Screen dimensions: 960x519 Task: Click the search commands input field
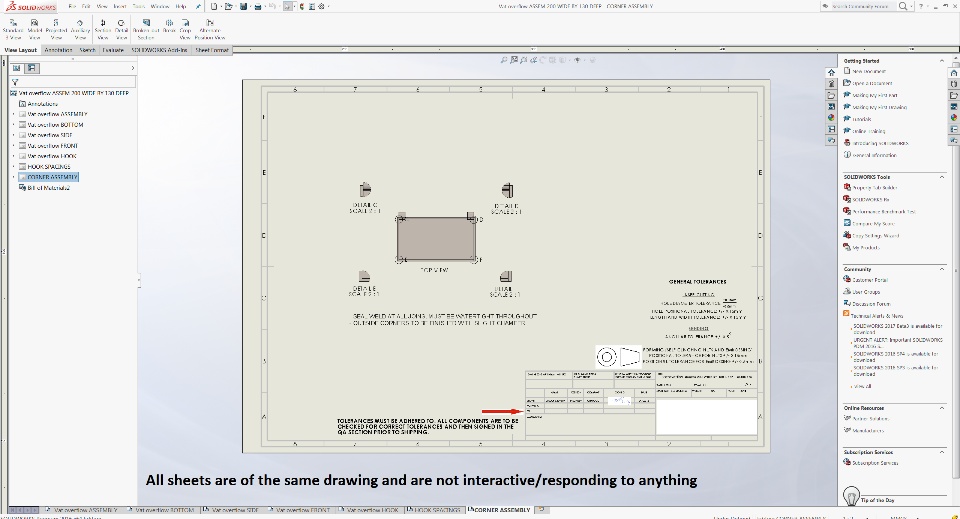click(x=860, y=6)
